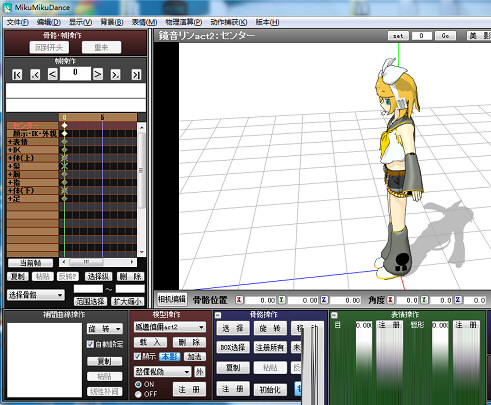Toggle the 自動設定 checkbox in interpolation panel

tap(90, 344)
